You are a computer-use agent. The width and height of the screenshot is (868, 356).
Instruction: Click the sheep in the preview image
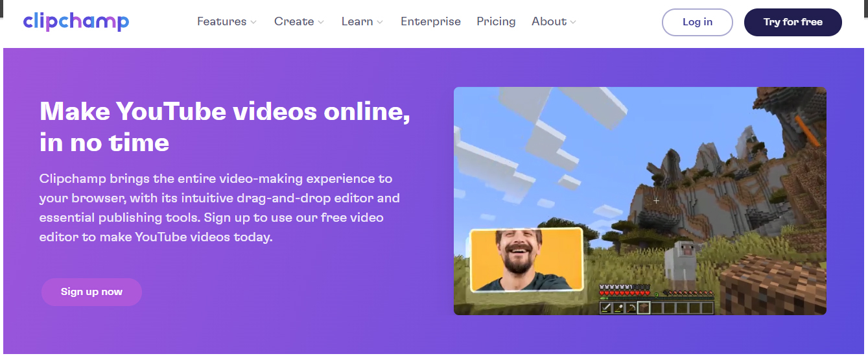pyautogui.click(x=681, y=265)
